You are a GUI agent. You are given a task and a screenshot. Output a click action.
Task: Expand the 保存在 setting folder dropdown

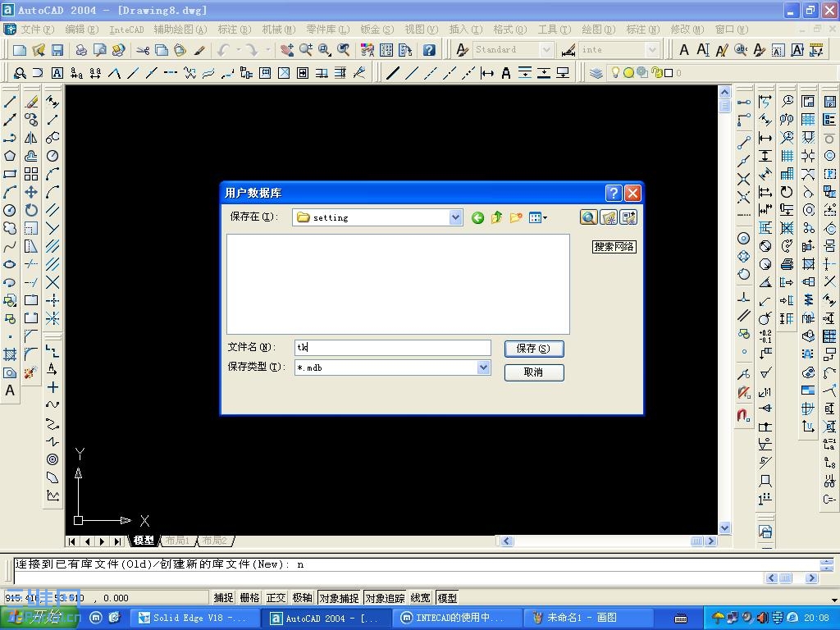click(455, 217)
